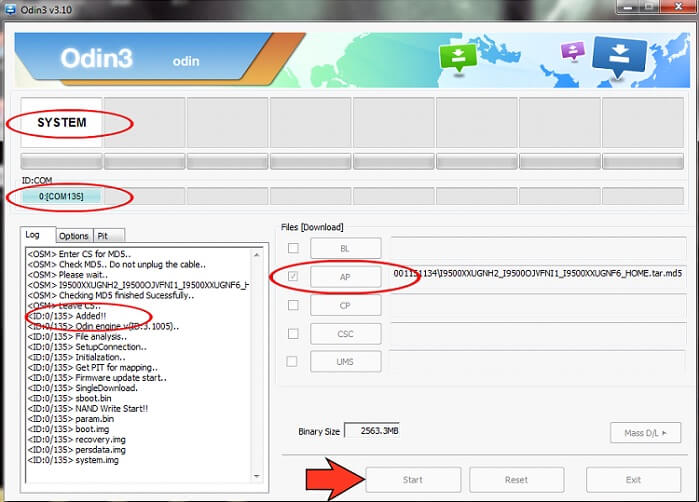Click the AP firmware file path field

tap(538, 277)
